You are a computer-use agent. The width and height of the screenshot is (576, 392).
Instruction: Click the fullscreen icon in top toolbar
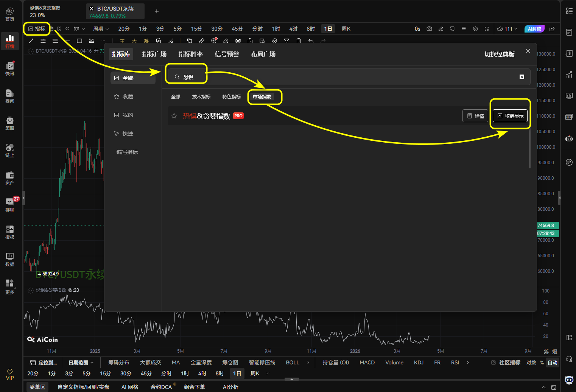point(487,29)
